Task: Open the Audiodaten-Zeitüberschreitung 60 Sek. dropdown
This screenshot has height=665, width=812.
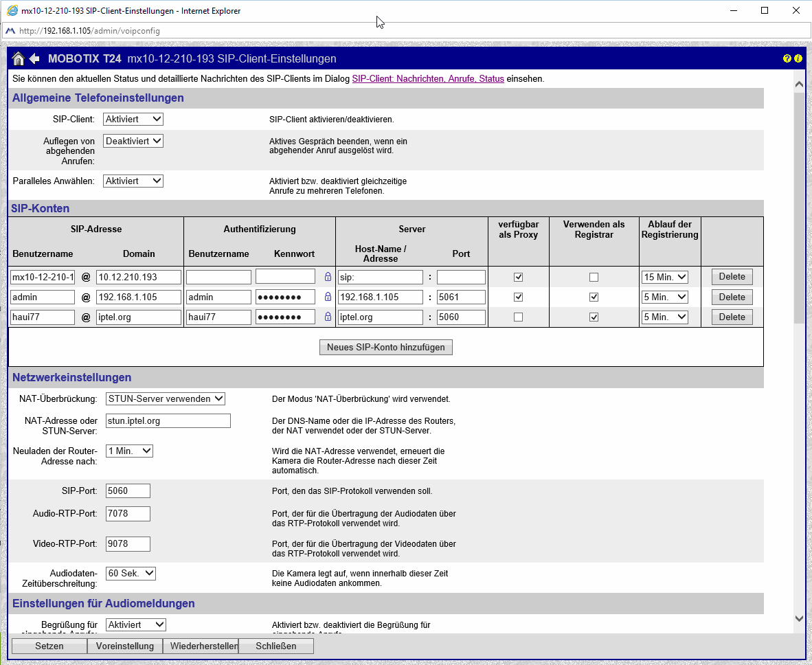Action: pyautogui.click(x=131, y=574)
